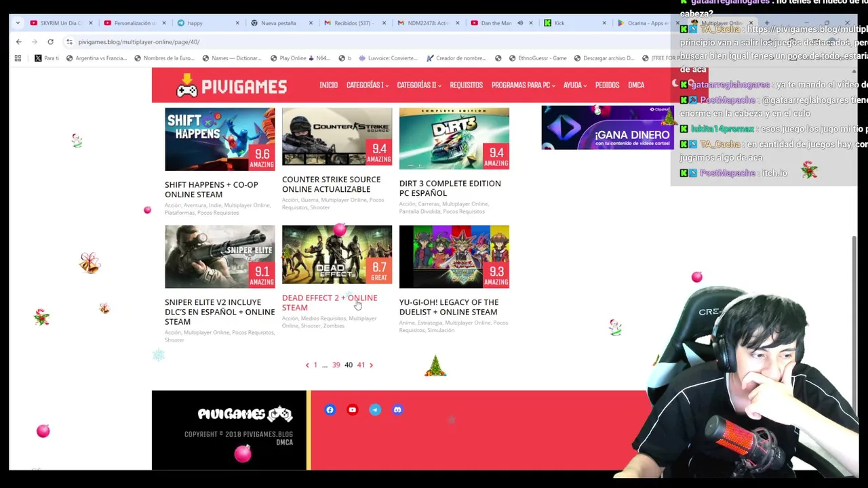868x488 pixels.
Task: Open the footer Facebook icon
Action: pos(330,410)
